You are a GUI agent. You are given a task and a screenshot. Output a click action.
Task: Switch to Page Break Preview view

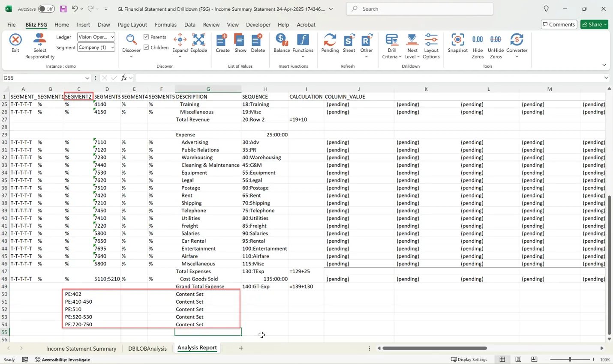pyautogui.click(x=534, y=359)
